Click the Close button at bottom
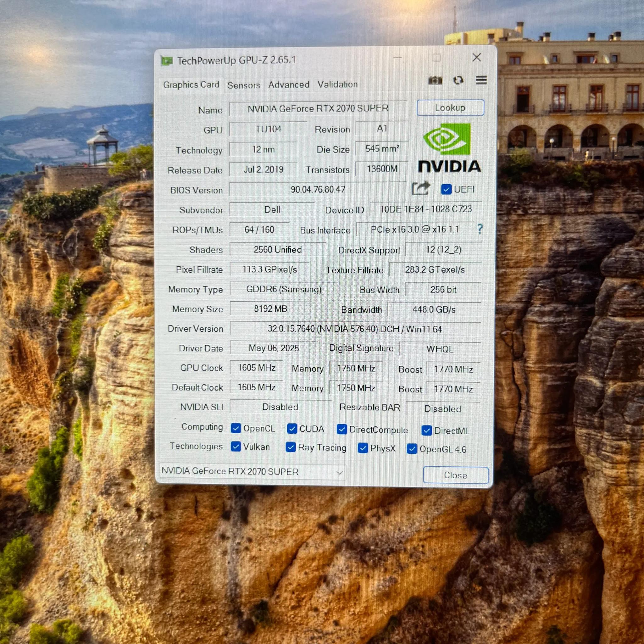This screenshot has height=644, width=644. click(455, 475)
